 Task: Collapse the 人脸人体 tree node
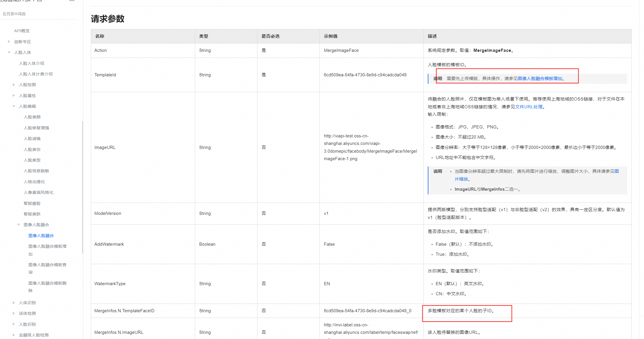click(x=9, y=52)
